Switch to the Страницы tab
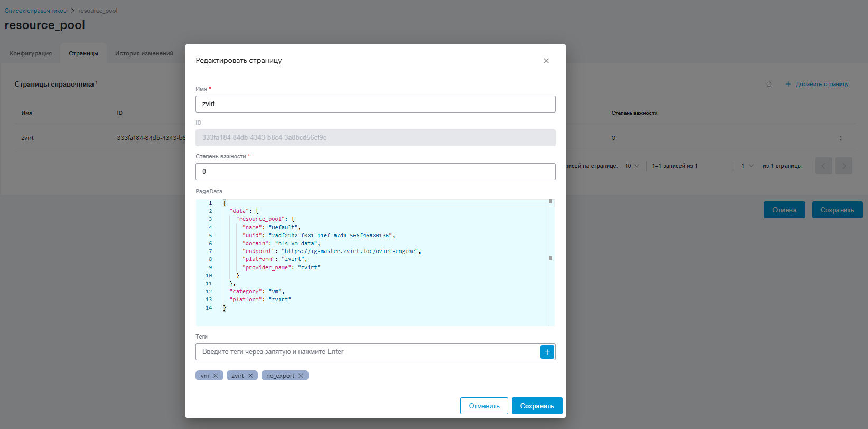Viewport: 868px width, 429px height. tap(83, 53)
